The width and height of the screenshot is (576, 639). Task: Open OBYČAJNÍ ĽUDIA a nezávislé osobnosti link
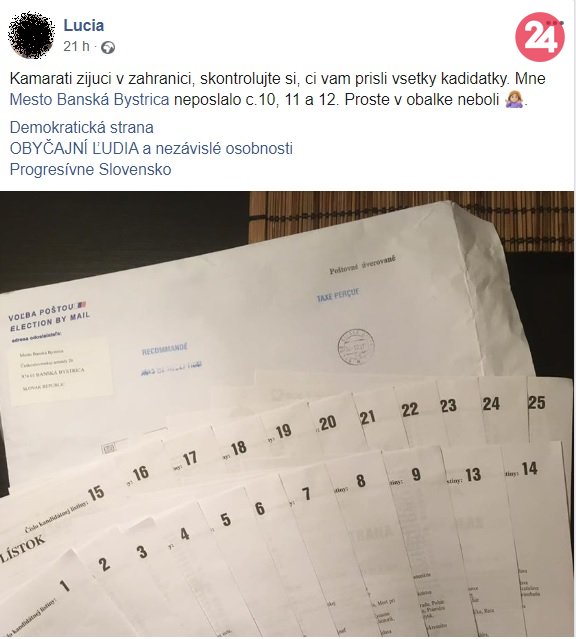(151, 148)
